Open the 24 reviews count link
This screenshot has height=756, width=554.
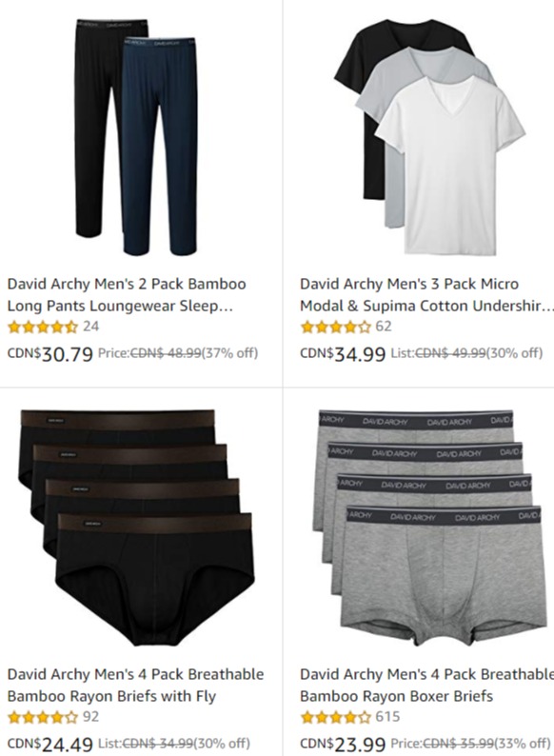point(90,327)
